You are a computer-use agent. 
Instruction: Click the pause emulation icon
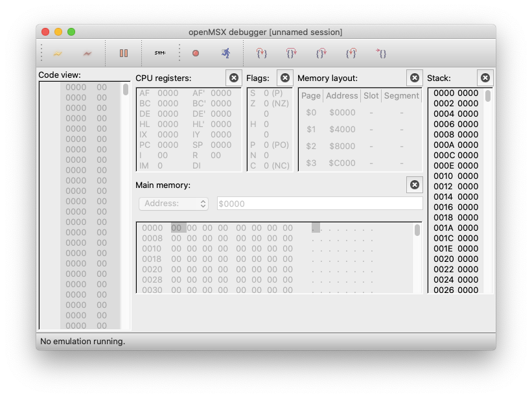click(124, 53)
